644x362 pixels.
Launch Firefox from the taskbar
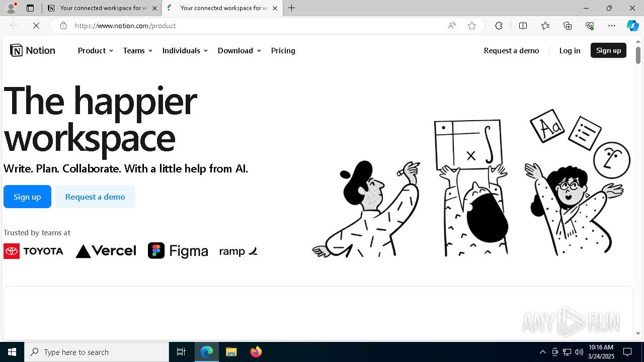[256, 352]
